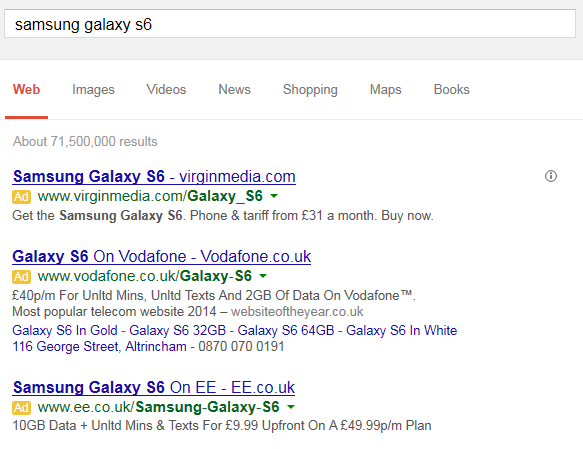Expand the ee.co.uk URL dropdown arrow

291,407
